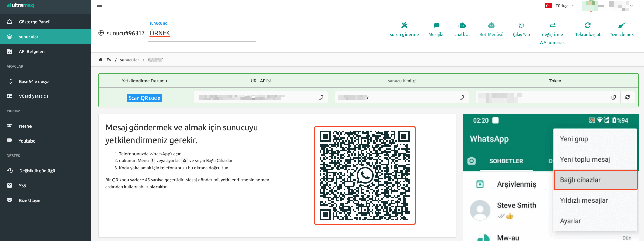Open the Mesajlar messages icon
This screenshot has width=644, height=241.
click(x=436, y=25)
